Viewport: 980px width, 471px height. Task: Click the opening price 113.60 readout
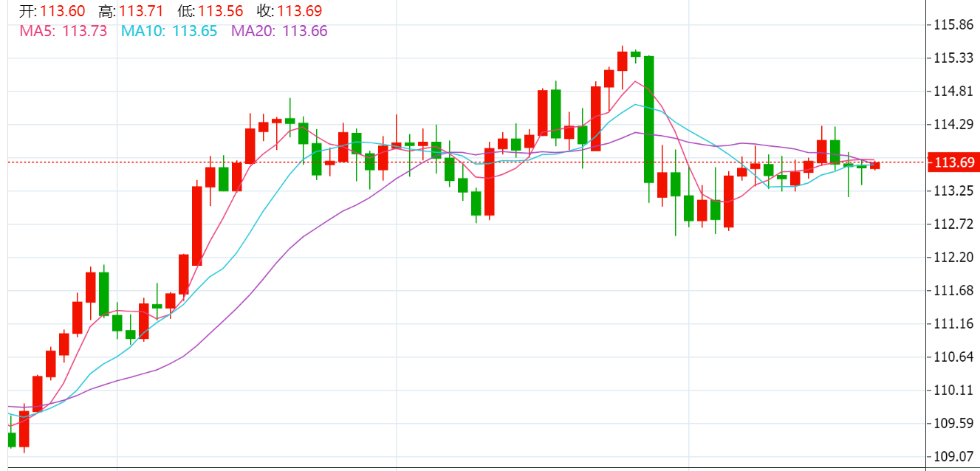click(x=62, y=11)
